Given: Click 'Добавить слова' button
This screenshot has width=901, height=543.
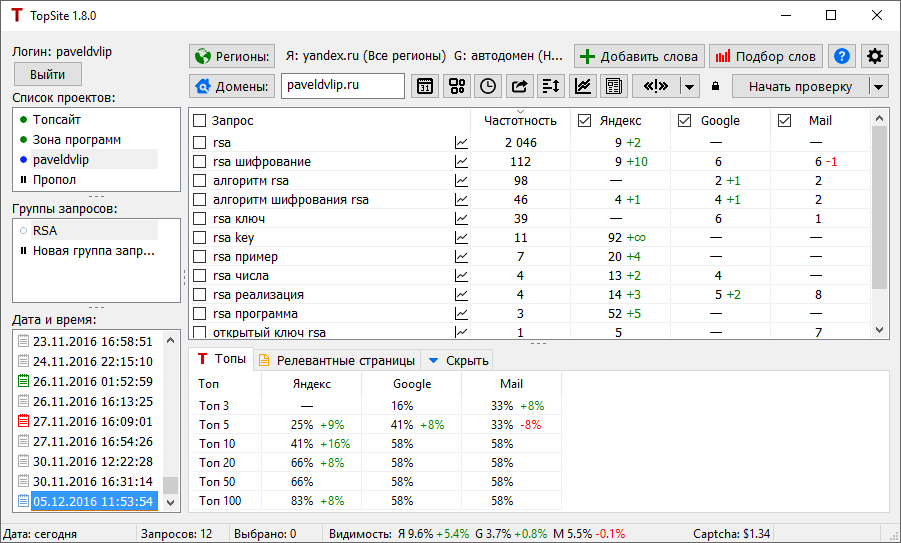Looking at the screenshot, I should (x=639, y=56).
